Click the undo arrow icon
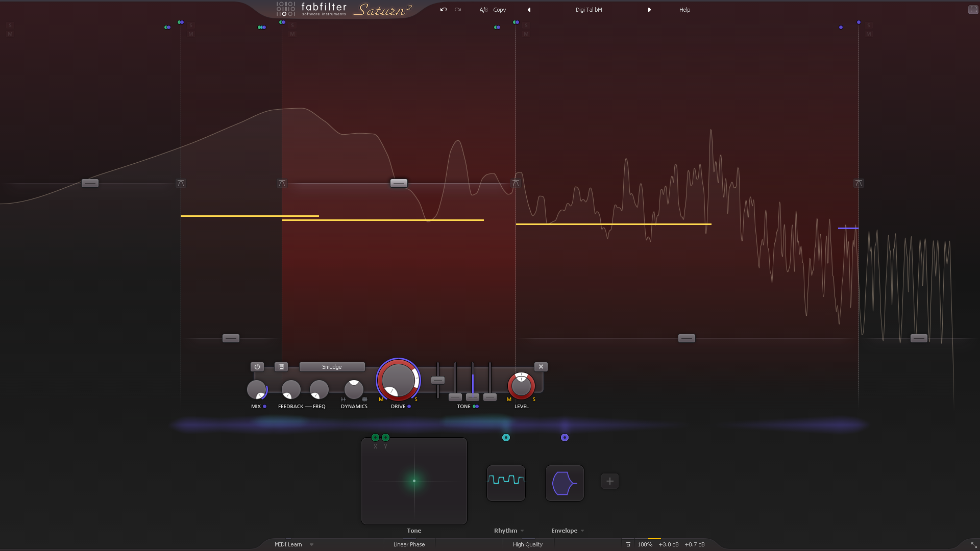980x551 pixels. point(443,9)
